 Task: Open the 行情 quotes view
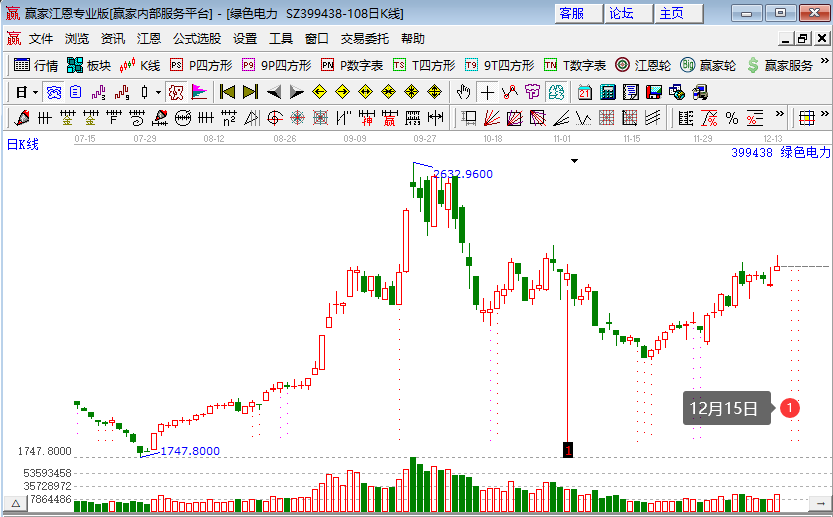[x=36, y=65]
